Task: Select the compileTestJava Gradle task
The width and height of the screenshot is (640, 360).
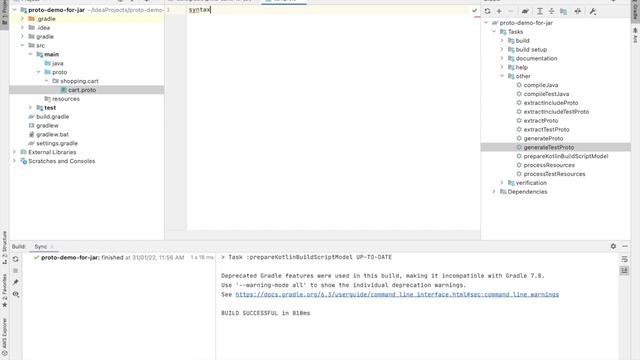Action: [x=546, y=94]
